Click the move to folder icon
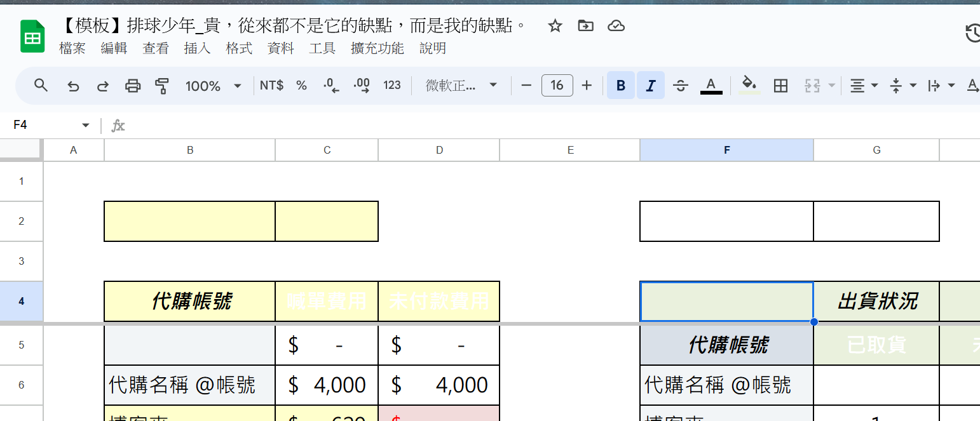The image size is (980, 421). [x=585, y=26]
